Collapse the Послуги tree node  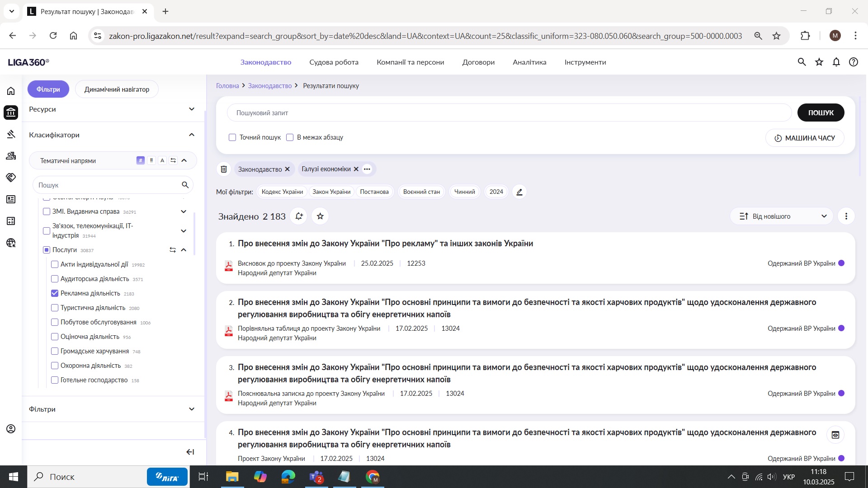[184, 250]
